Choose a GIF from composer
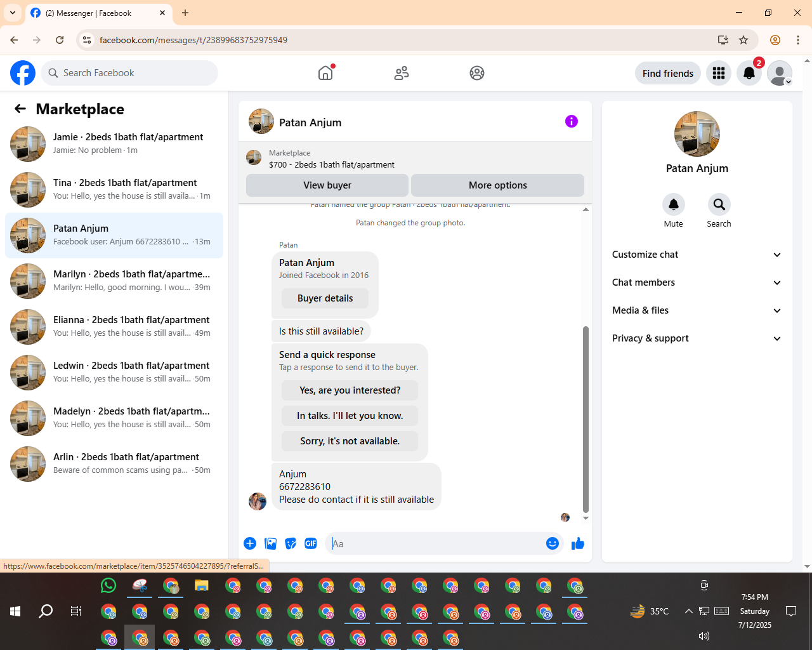 click(311, 543)
